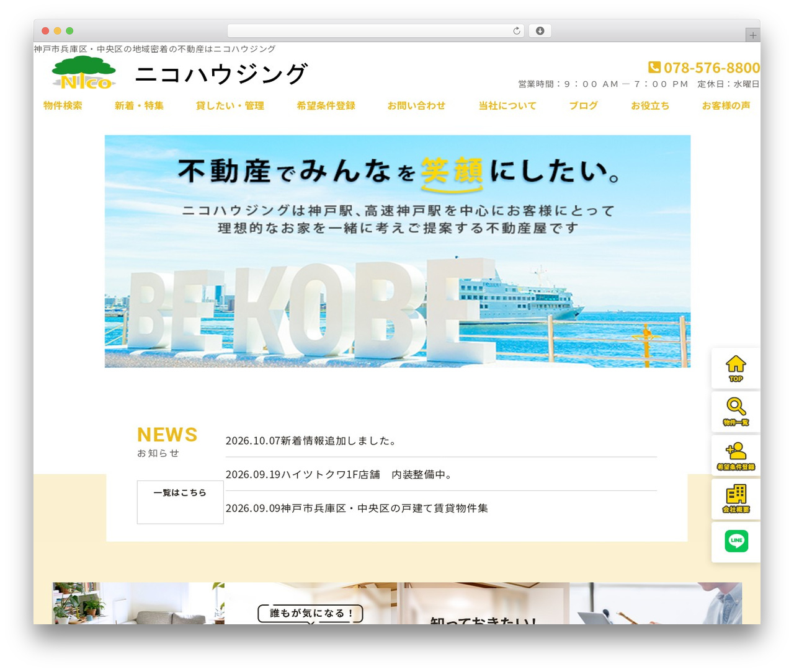Viewport: 794px width, 672px height.
Task: Open the green LINE icon
Action: pos(736,541)
